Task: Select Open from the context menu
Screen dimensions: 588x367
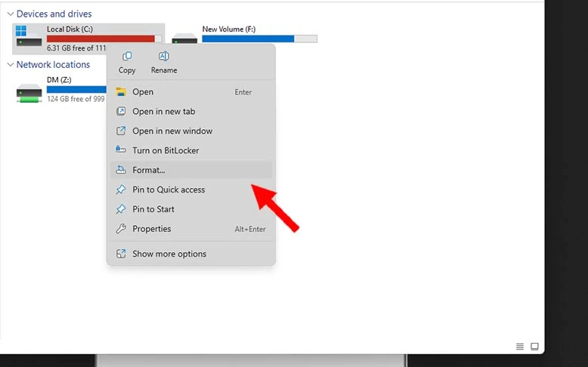Action: click(x=143, y=92)
